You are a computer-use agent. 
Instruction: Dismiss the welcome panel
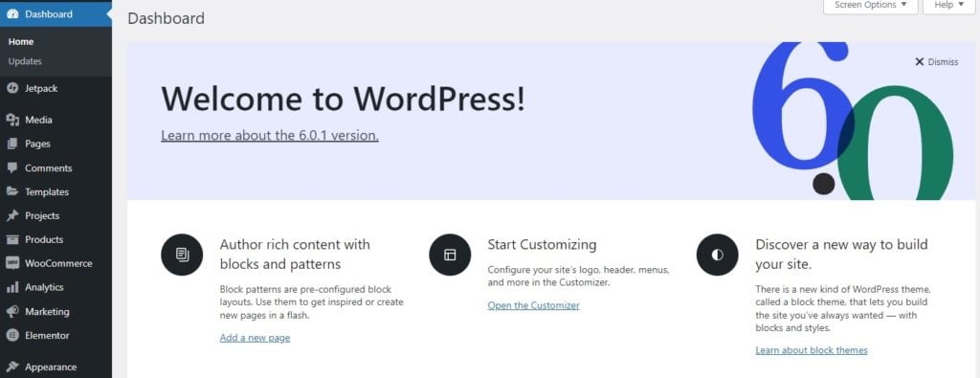936,62
